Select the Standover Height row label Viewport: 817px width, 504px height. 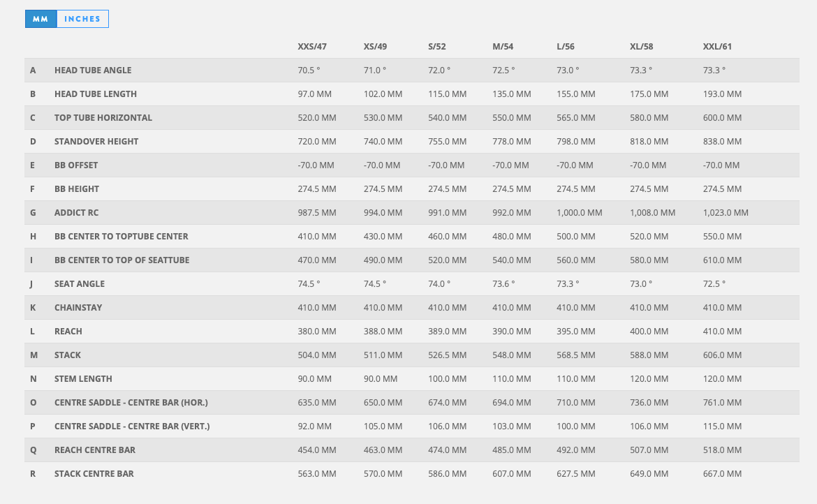tap(96, 142)
